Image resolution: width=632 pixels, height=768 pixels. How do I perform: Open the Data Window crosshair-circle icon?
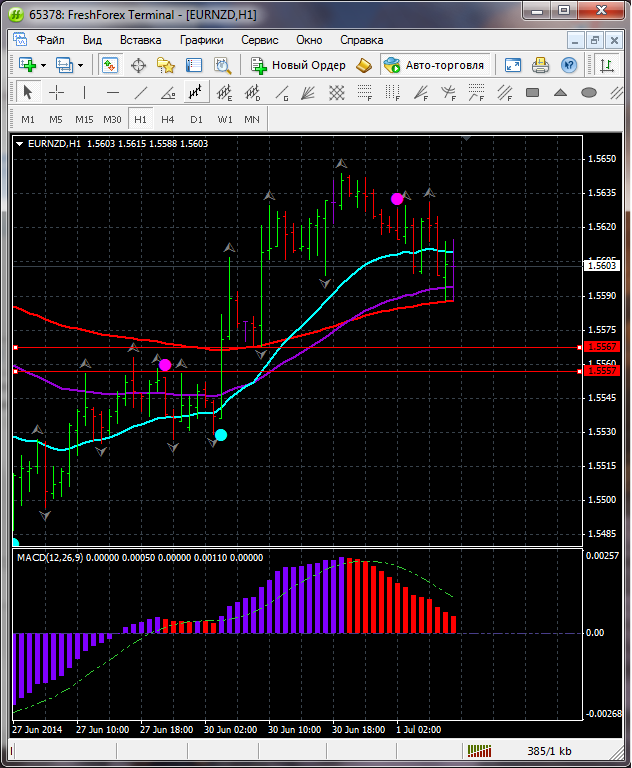coord(139,65)
